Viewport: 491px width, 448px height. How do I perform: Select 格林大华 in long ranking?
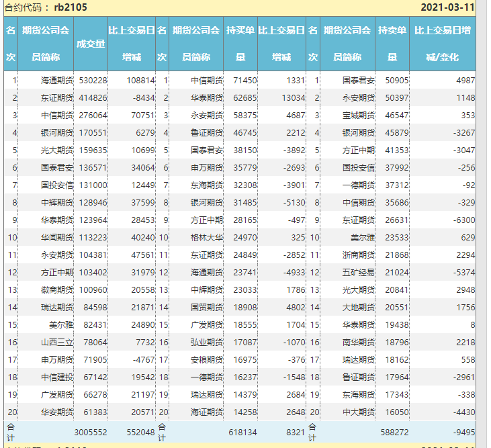[x=207, y=238]
